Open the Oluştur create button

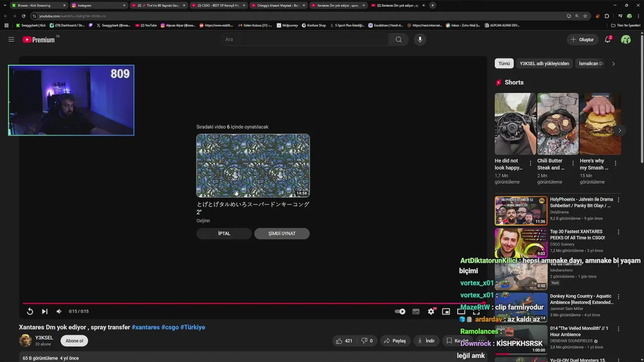pos(582,39)
